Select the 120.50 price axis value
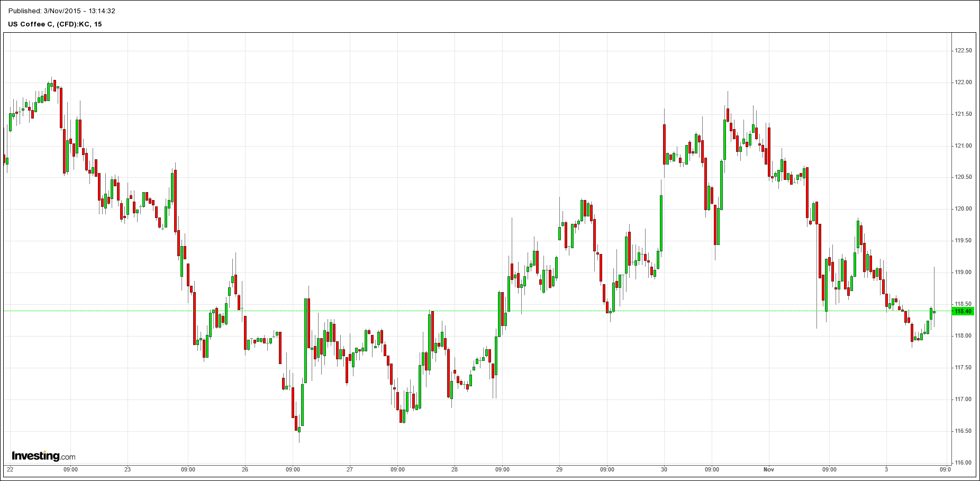Image resolution: width=980 pixels, height=481 pixels. [x=963, y=177]
